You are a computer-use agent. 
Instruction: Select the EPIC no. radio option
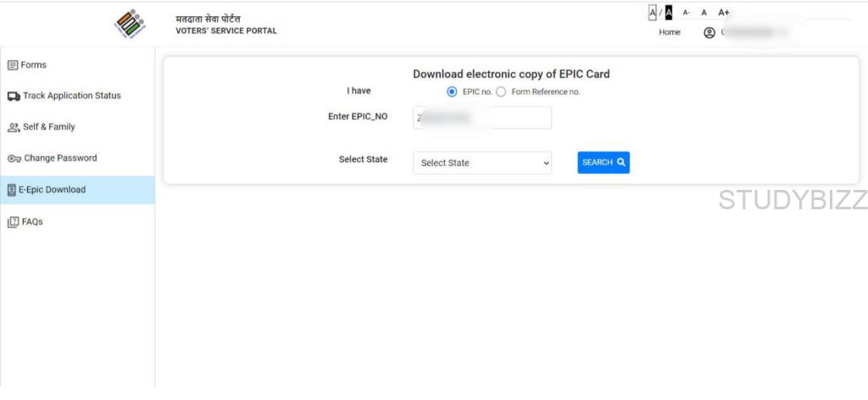pos(452,92)
